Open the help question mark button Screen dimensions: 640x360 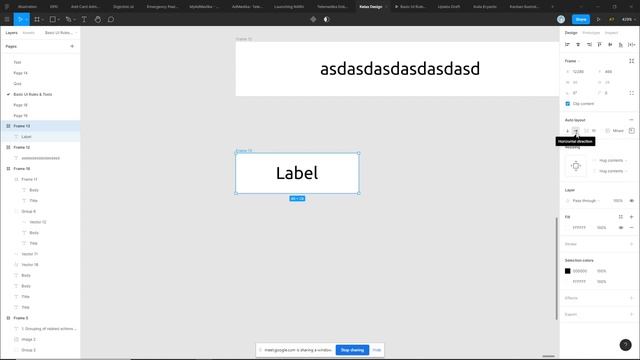click(x=625, y=345)
